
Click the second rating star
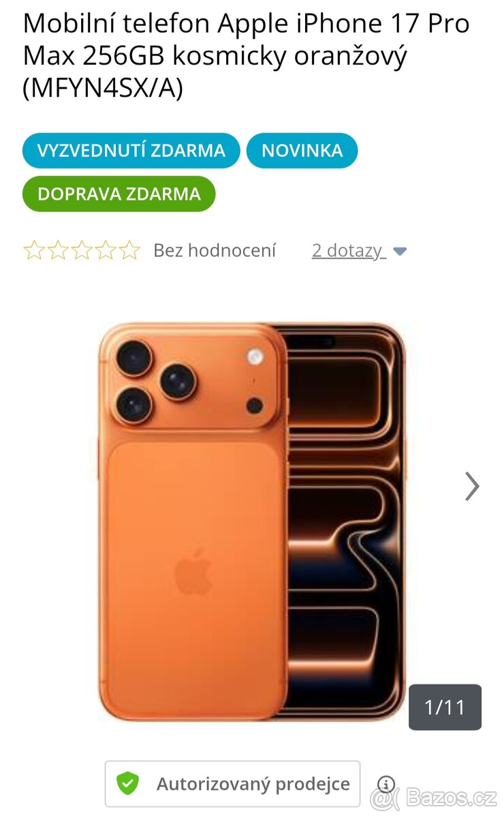click(58, 250)
